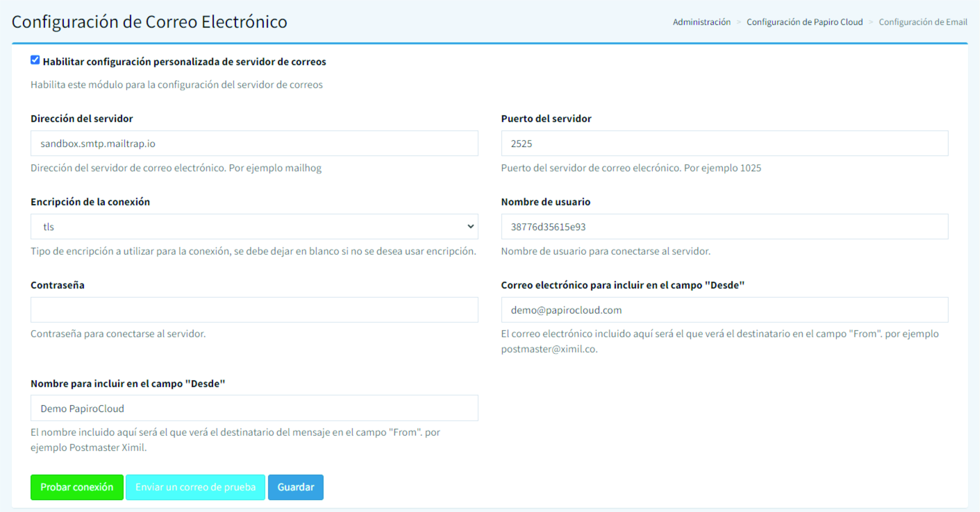Image resolution: width=980 pixels, height=512 pixels.
Task: Click the Puerto del servidor label
Action: (546, 119)
